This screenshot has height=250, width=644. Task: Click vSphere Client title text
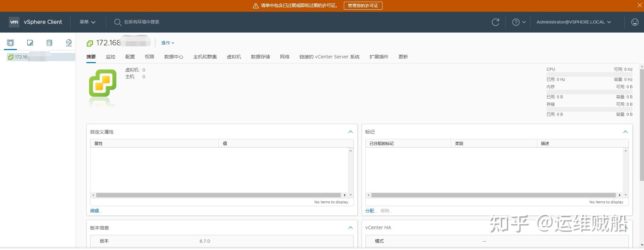point(43,22)
